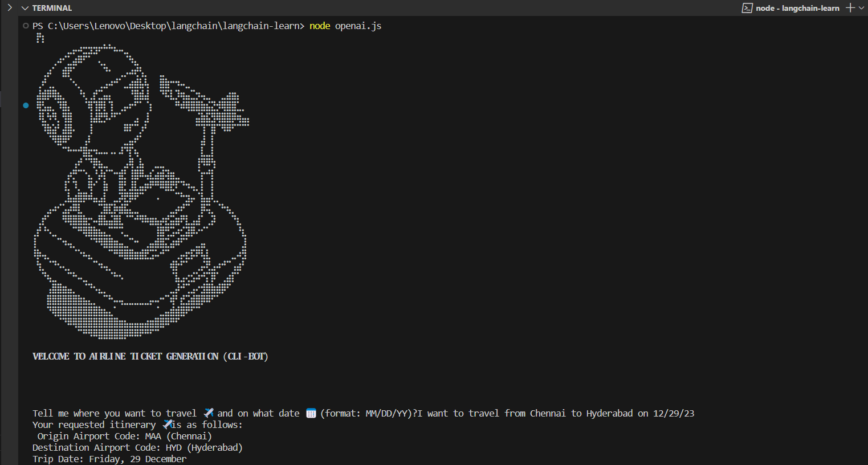Click the hollow circle decoration beside the PS prompt

click(x=26, y=26)
